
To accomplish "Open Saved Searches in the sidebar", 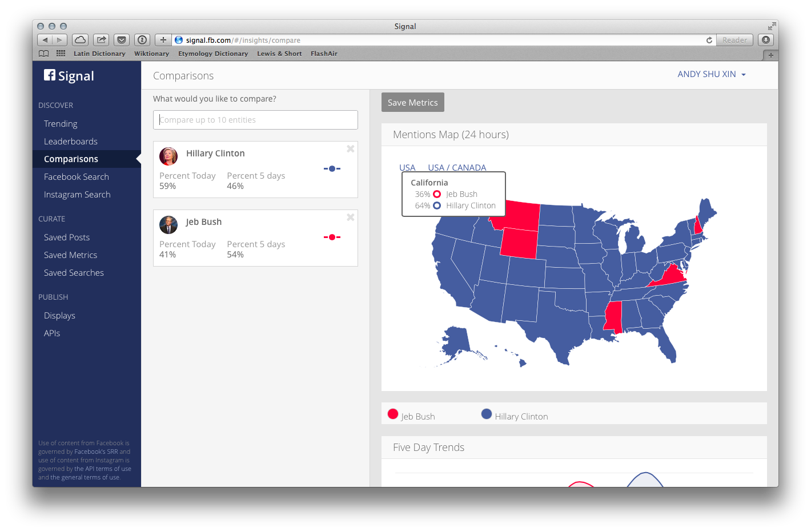I will 74,273.
